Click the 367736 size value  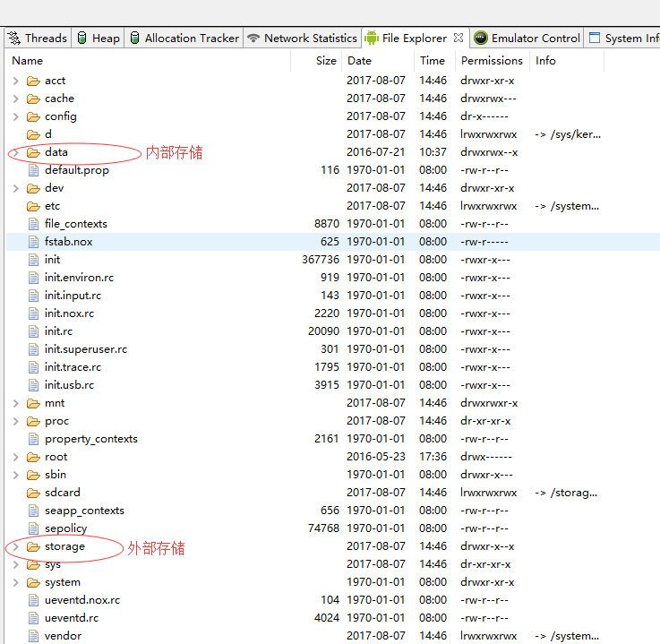point(321,260)
